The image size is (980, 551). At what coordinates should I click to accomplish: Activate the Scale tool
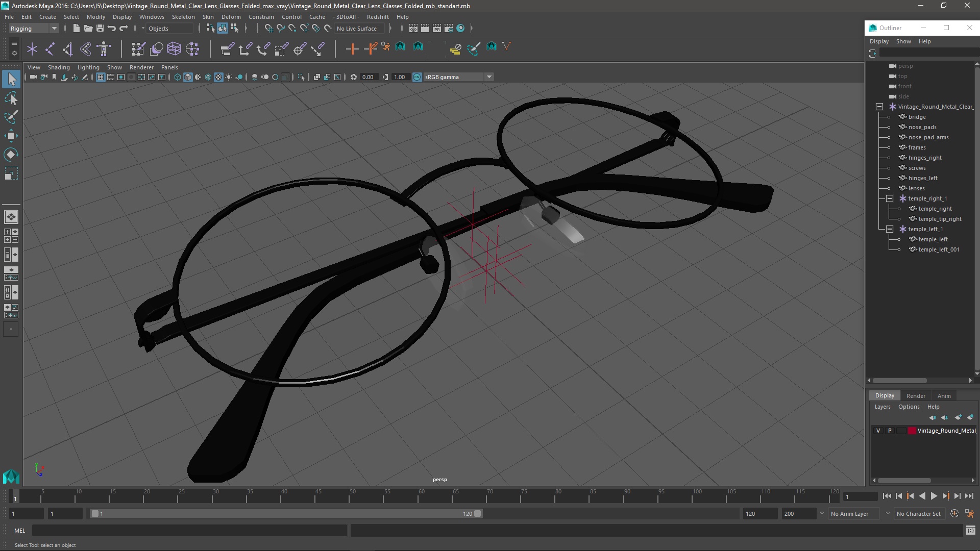point(11,173)
